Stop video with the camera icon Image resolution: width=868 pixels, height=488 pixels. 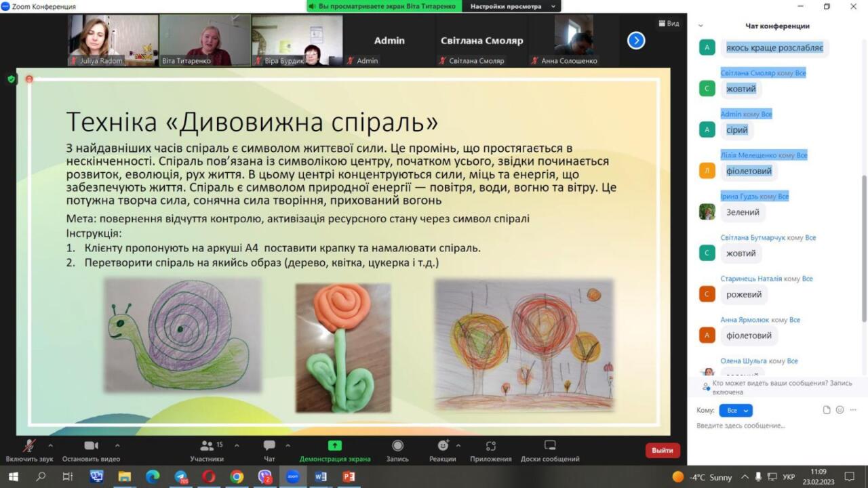91,445
